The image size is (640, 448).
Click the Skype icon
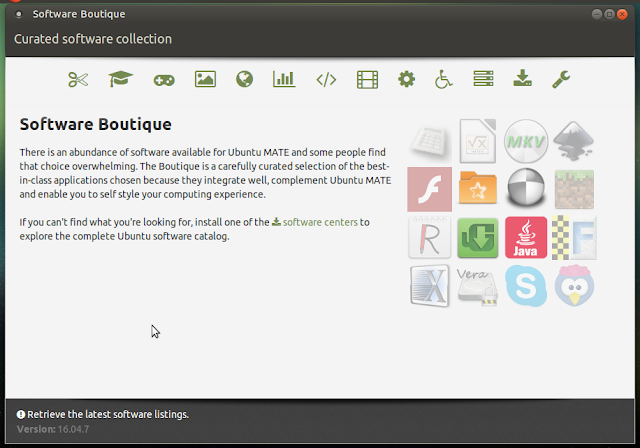click(526, 286)
